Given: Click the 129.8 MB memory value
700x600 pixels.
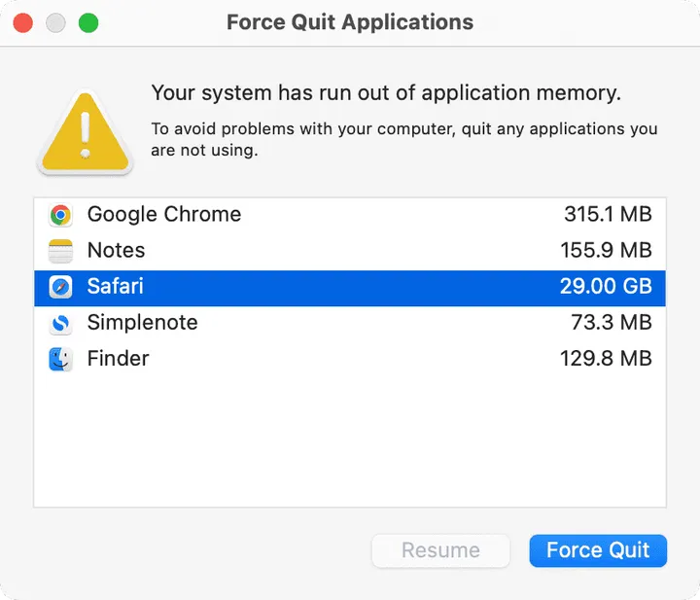Looking at the screenshot, I should point(605,359).
